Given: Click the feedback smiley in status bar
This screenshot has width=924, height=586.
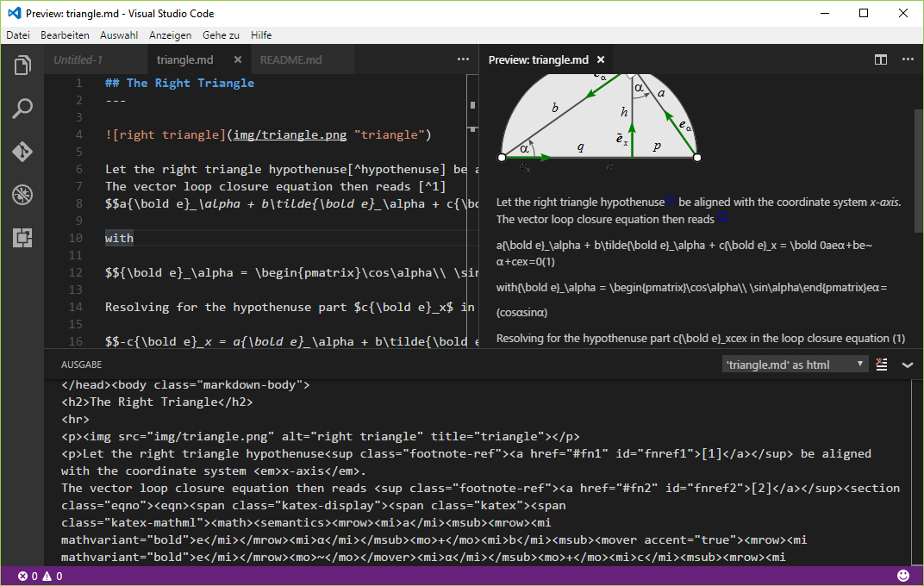Looking at the screenshot, I should pos(902,576).
